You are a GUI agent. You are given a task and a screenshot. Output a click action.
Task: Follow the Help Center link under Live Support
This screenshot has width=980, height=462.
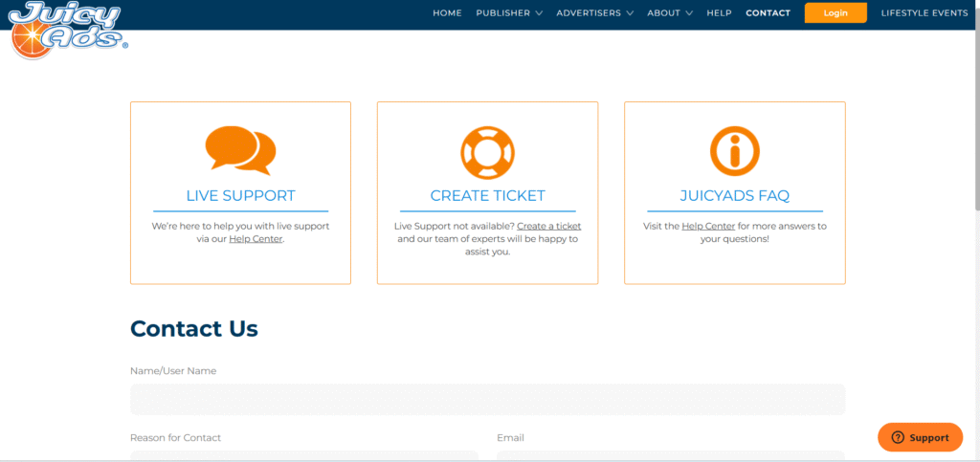(256, 239)
